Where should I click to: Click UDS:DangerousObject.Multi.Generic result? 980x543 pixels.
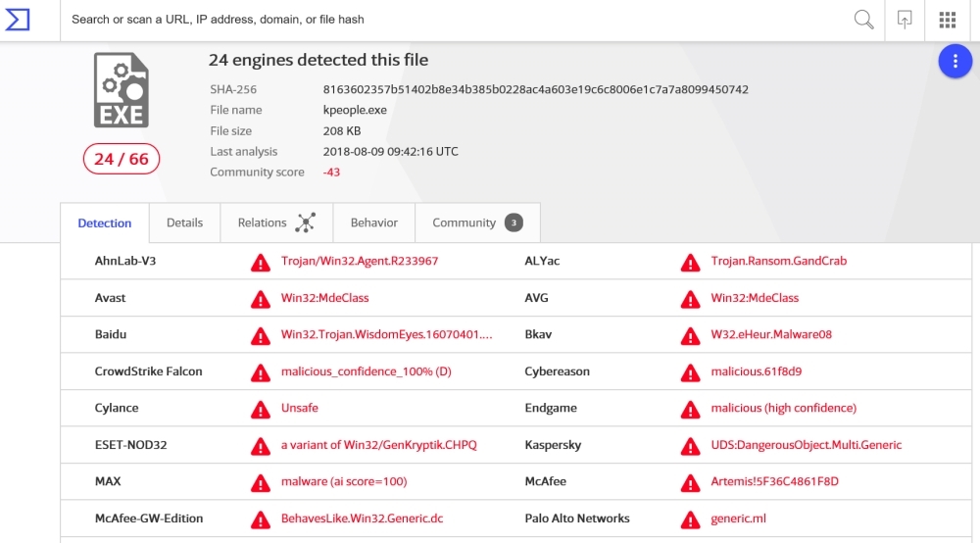807,444
